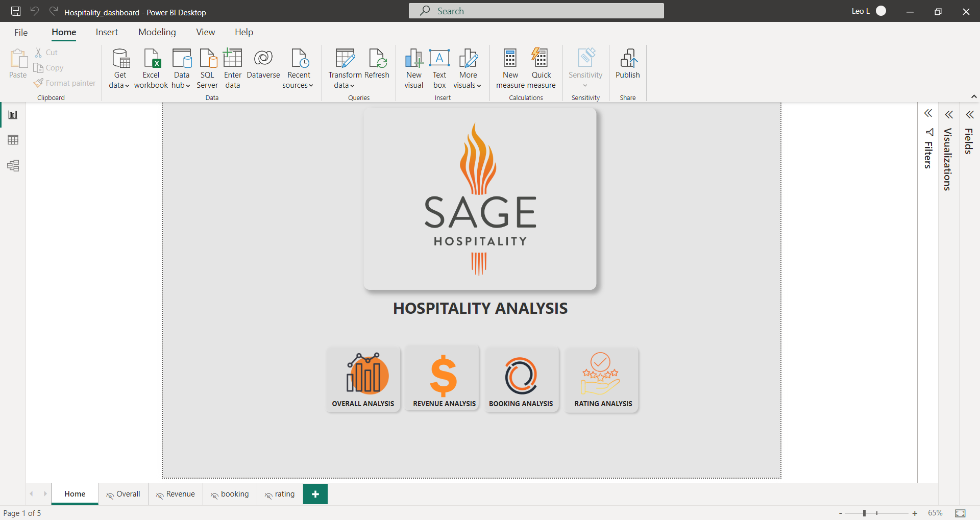The width and height of the screenshot is (980, 520).
Task: Click the previous page tabs arrow
Action: 32,493
